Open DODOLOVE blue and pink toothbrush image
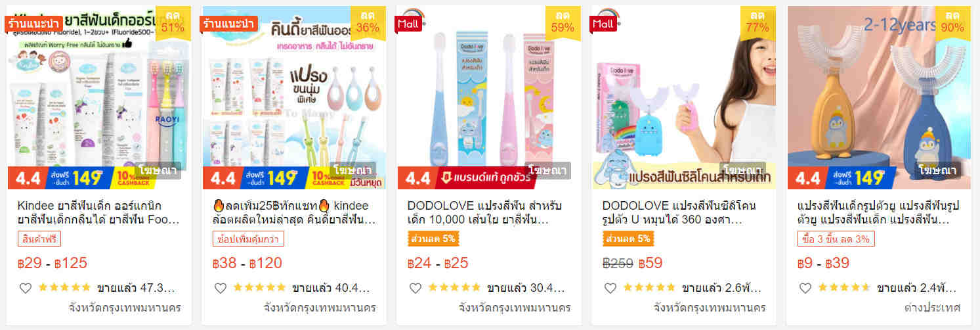Viewport: 980px width, 330px height. click(x=489, y=97)
